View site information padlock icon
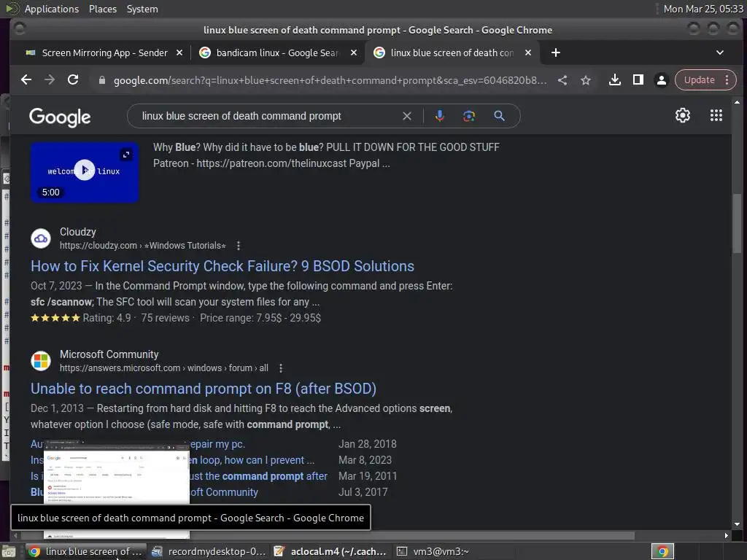Image resolution: width=747 pixels, height=560 pixels. coord(102,80)
